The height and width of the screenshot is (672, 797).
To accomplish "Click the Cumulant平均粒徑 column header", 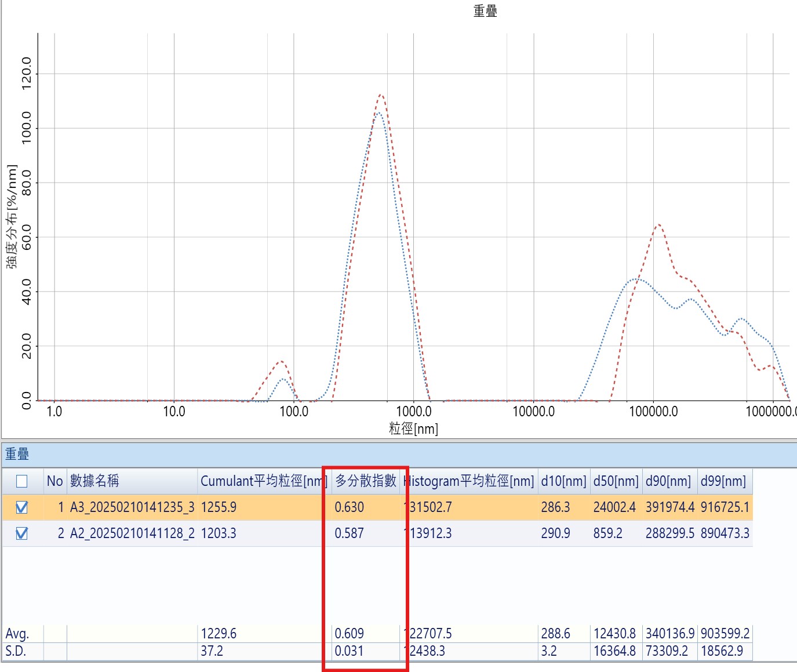I will pyautogui.click(x=261, y=481).
